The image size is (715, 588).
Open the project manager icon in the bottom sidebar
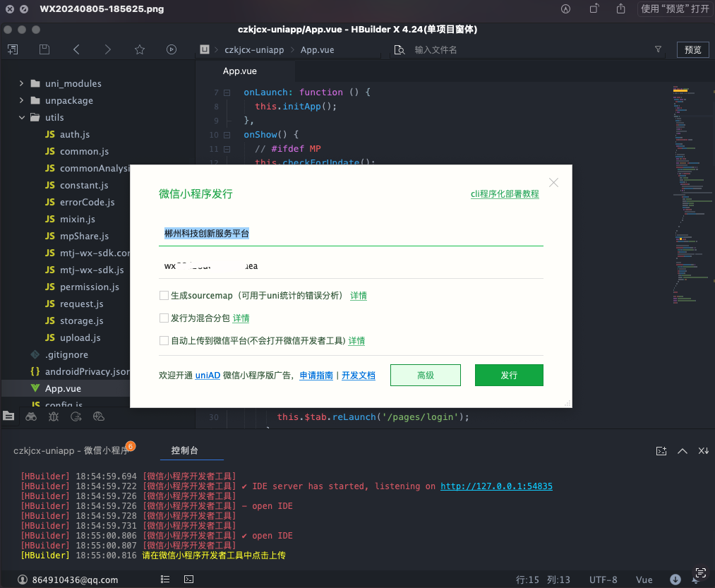(x=8, y=416)
